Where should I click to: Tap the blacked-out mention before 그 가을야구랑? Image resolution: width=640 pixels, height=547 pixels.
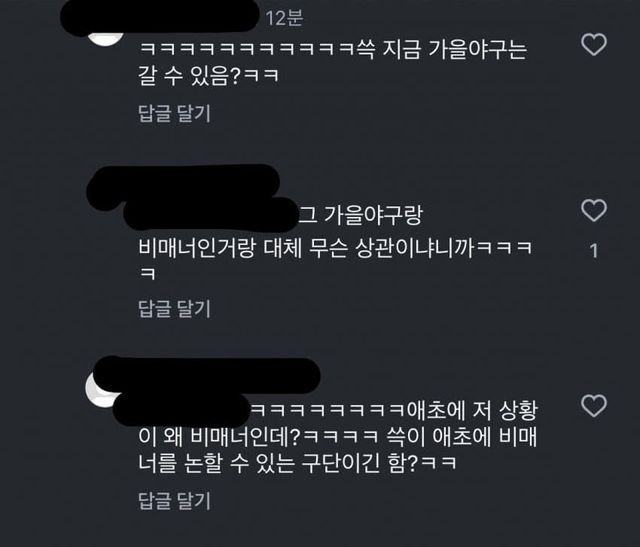211,214
